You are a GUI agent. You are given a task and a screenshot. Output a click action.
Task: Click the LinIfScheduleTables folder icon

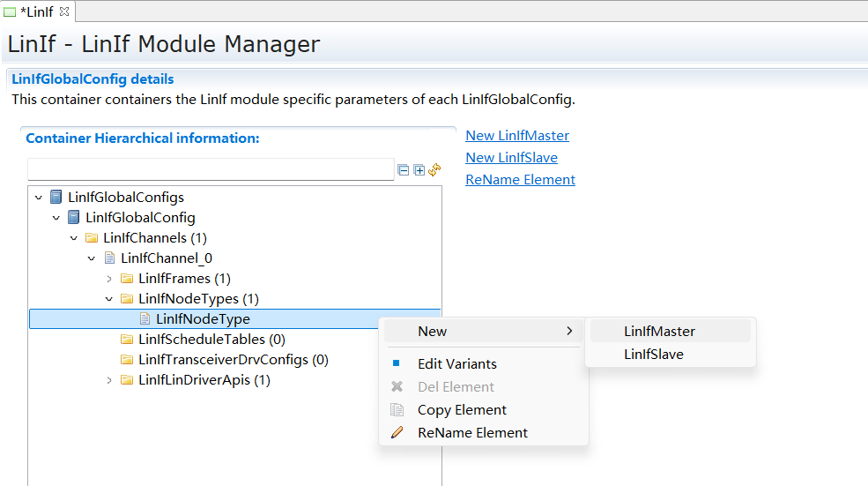127,340
